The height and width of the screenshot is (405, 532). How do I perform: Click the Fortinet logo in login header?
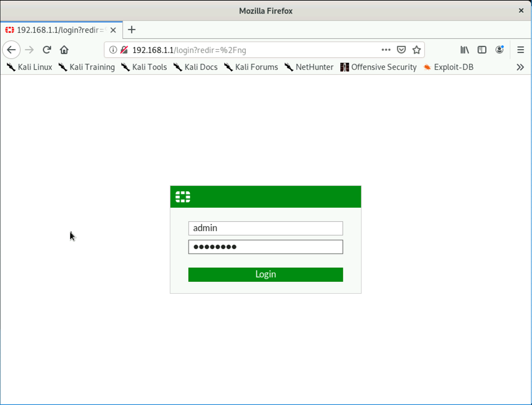183,197
